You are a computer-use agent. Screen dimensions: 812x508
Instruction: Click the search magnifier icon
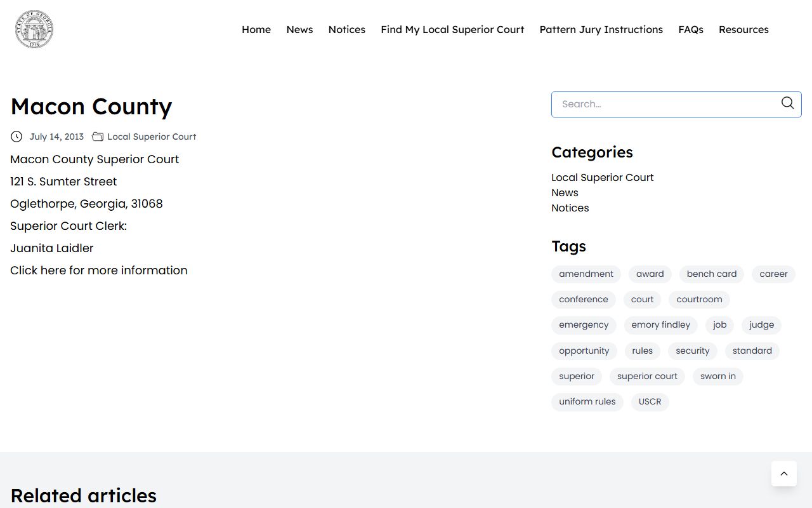pyautogui.click(x=787, y=104)
